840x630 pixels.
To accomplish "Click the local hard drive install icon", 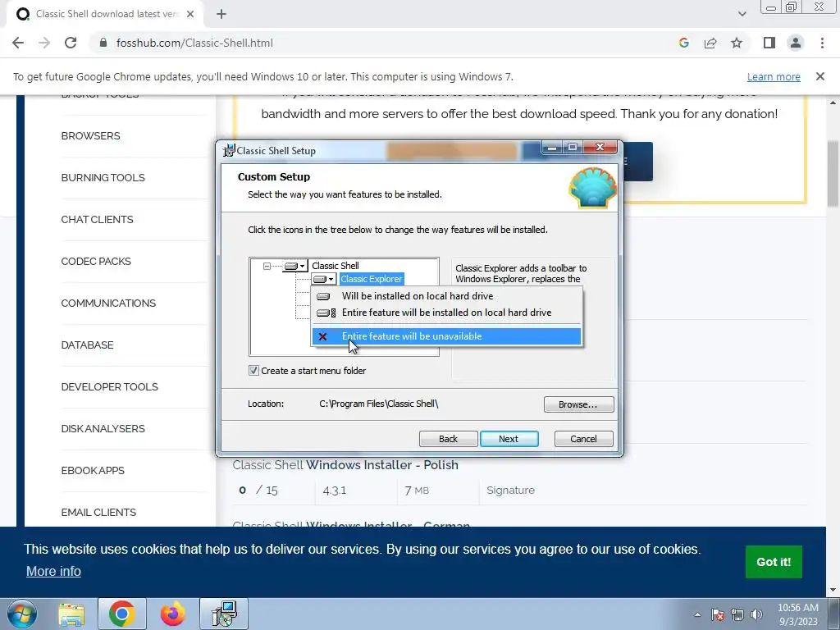I will click(x=323, y=296).
